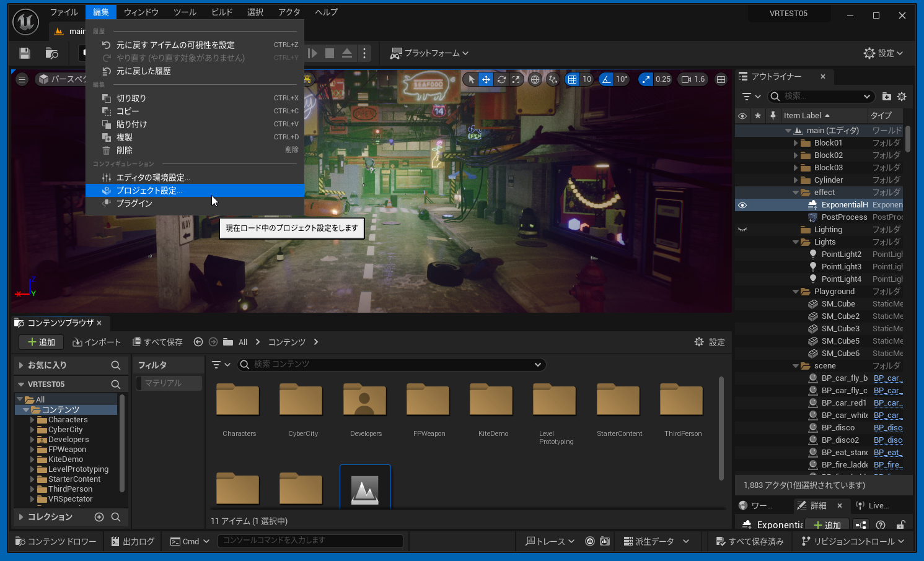This screenshot has width=924, height=561.
Task: Click the コンソールコマンド input field
Action: click(310, 541)
